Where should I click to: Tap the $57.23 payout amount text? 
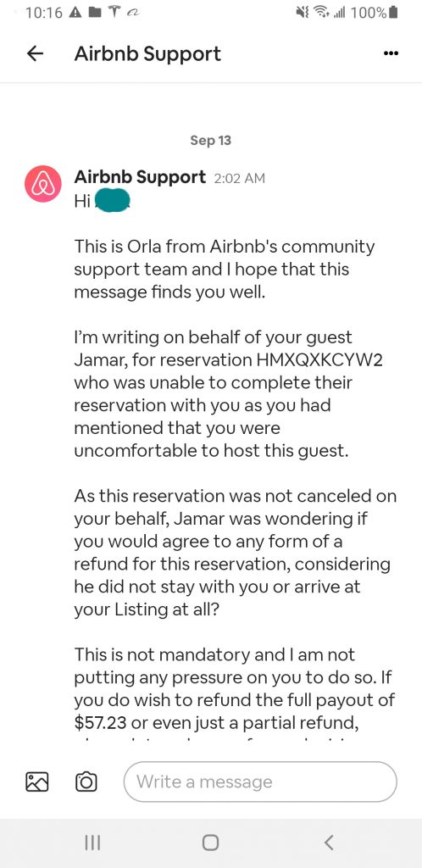pyautogui.click(x=99, y=722)
